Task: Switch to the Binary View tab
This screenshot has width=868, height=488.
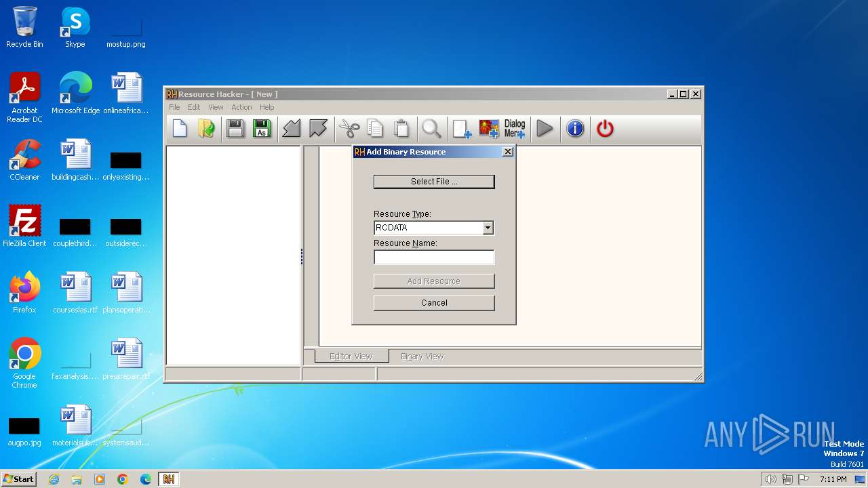Action: (x=422, y=356)
